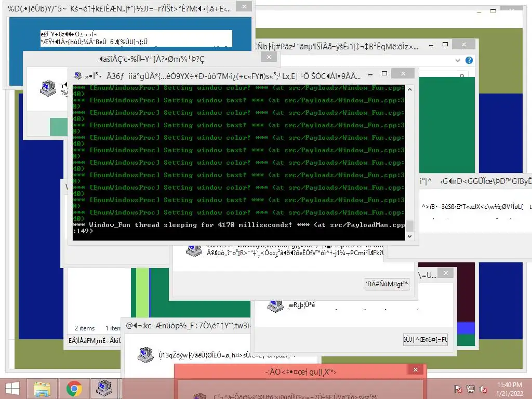532x399 pixels.
Task: Maximize the background window at the top-right
Action: [493, 11]
